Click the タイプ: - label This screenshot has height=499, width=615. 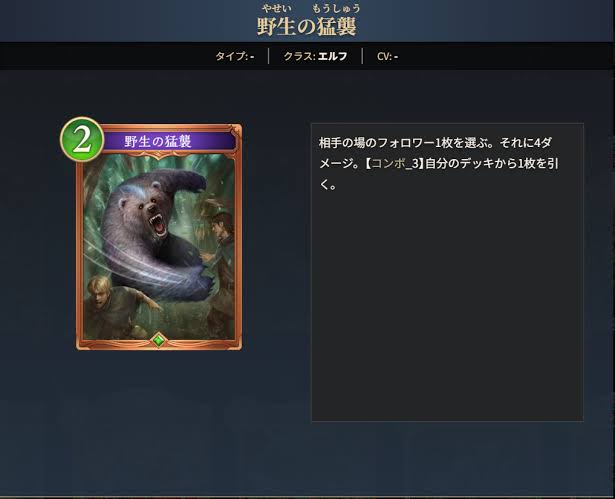point(235,56)
